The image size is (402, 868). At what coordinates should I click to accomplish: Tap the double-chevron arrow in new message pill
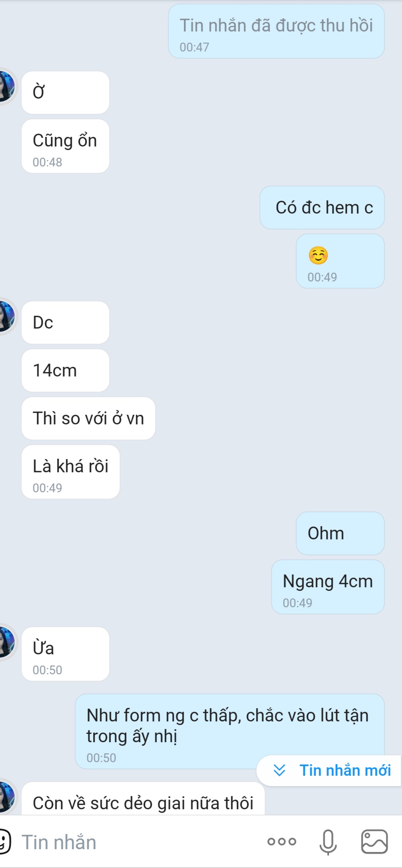pos(279,770)
